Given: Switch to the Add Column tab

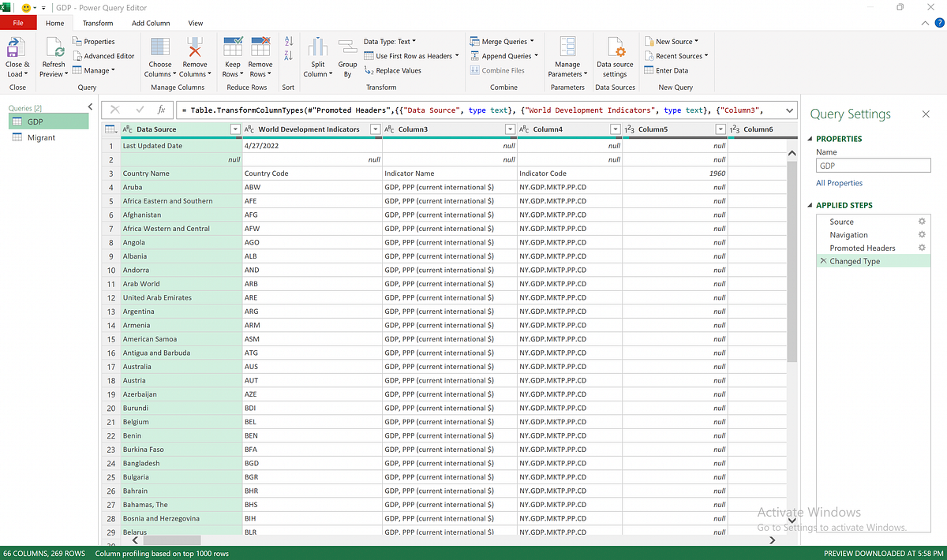Looking at the screenshot, I should [150, 23].
